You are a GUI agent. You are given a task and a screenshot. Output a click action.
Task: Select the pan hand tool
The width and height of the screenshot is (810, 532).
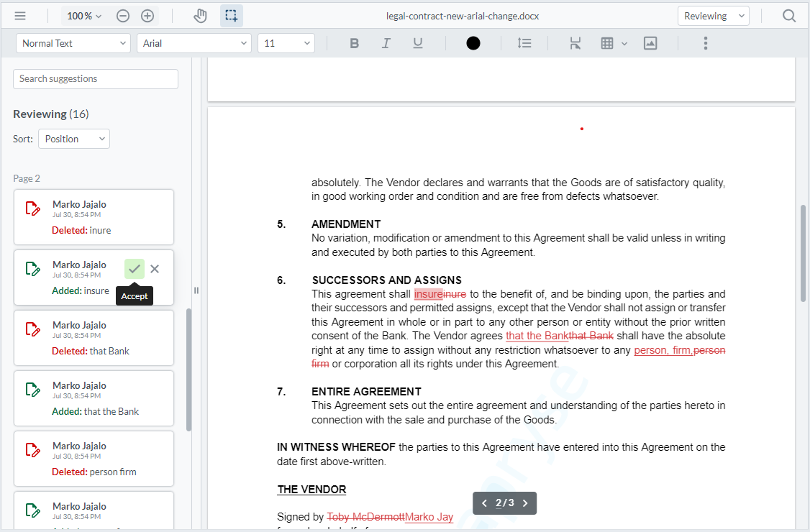(x=200, y=16)
